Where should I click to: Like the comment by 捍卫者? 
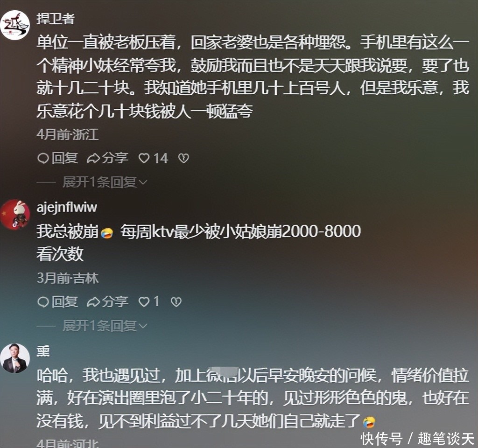tap(144, 159)
